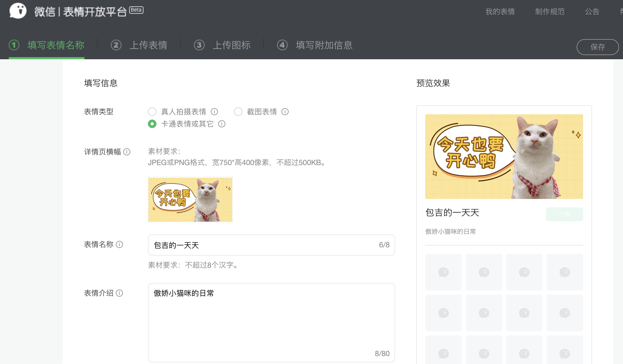The image size is (623, 364).
Task: Click the WeChat sticker platform logo
Action: [18, 11]
